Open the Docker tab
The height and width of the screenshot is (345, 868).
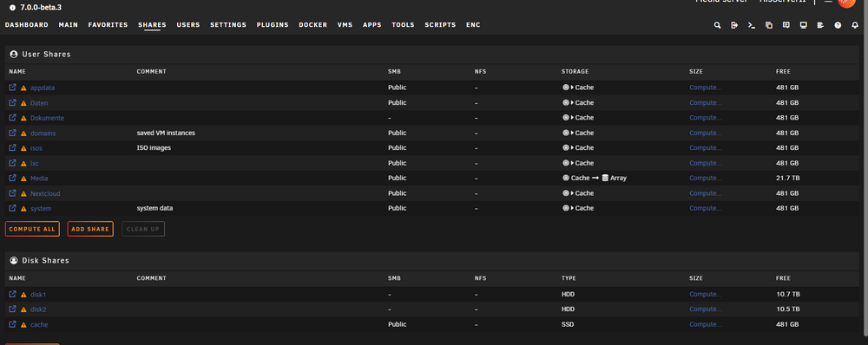point(312,25)
